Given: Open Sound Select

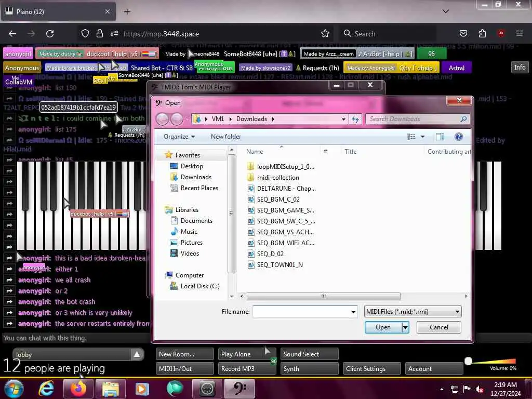Looking at the screenshot, I should (x=309, y=354).
